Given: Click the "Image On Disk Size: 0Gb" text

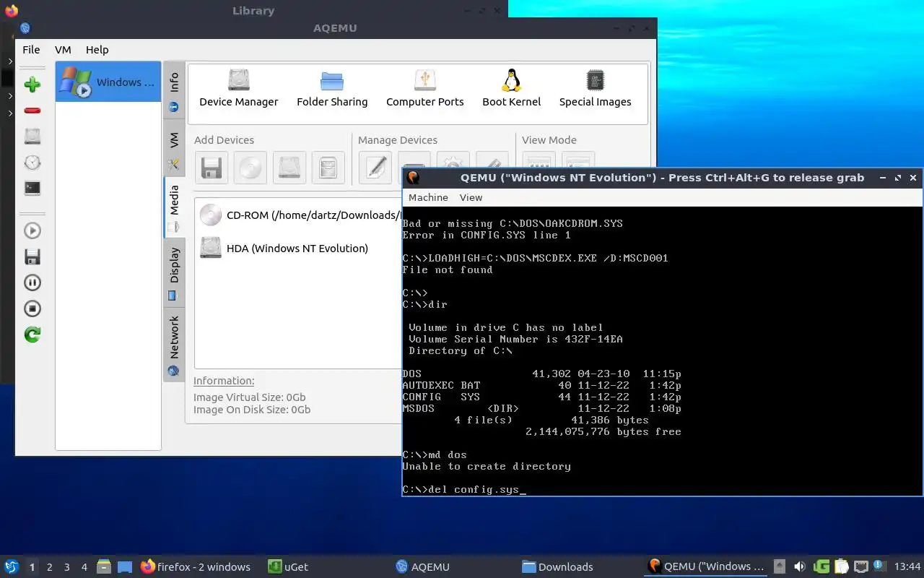Looking at the screenshot, I should point(252,410).
